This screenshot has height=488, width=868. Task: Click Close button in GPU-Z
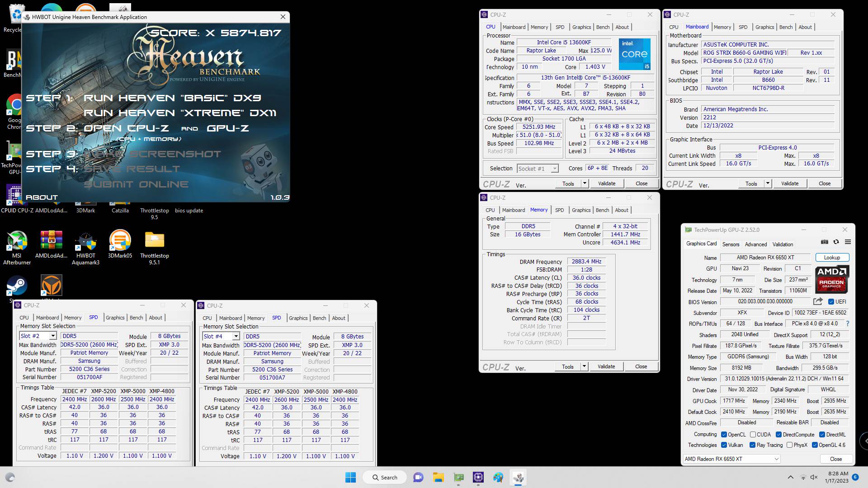836,459
